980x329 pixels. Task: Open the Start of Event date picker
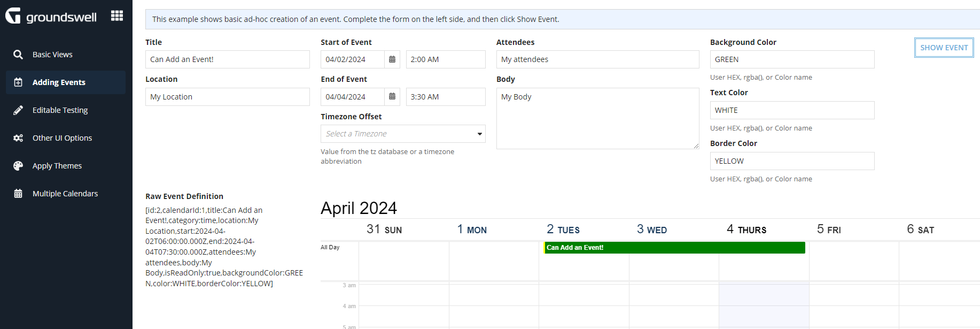(x=392, y=59)
